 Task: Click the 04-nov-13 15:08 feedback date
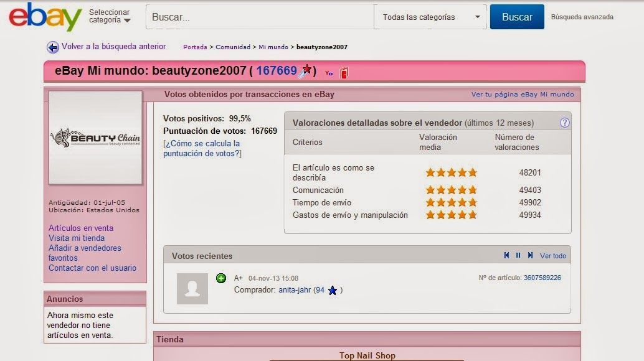(273, 278)
